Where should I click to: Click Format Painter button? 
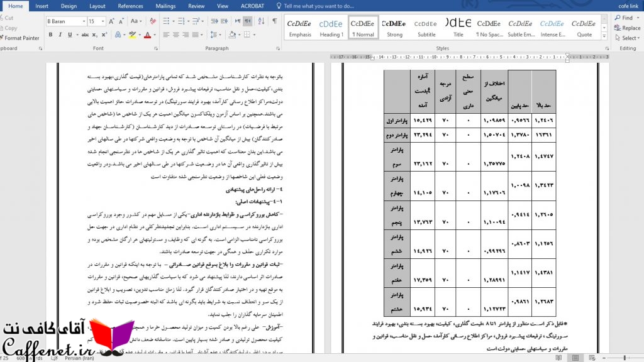coord(19,38)
